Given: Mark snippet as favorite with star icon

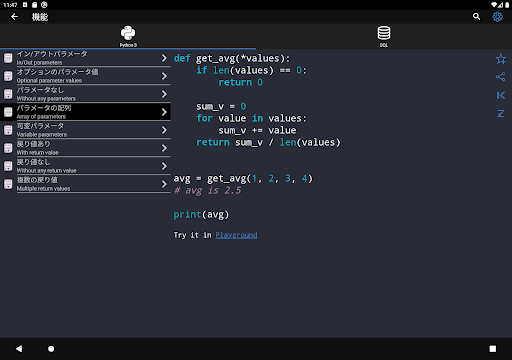Looking at the screenshot, I should [500, 59].
